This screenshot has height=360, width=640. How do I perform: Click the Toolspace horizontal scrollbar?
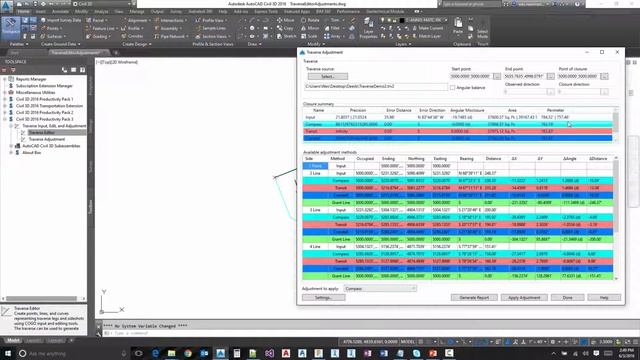point(41,299)
